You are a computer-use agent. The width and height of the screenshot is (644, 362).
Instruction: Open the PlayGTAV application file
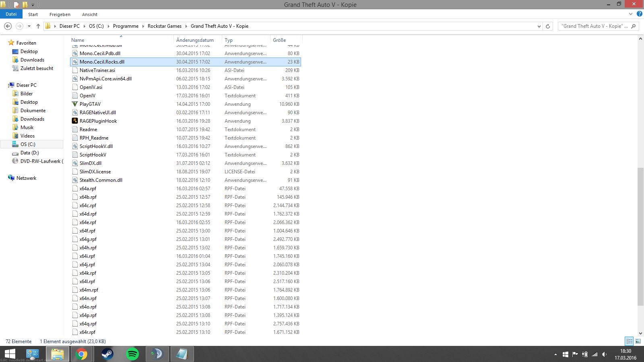pyautogui.click(x=90, y=104)
